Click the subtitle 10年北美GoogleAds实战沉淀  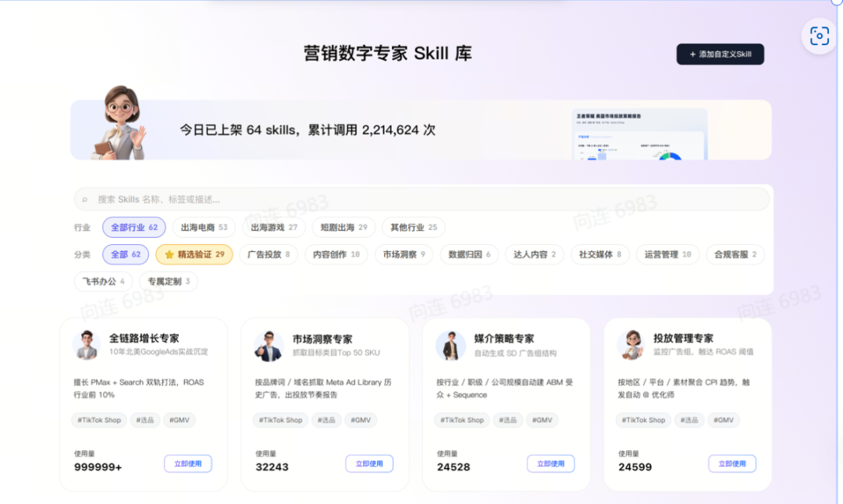158,352
